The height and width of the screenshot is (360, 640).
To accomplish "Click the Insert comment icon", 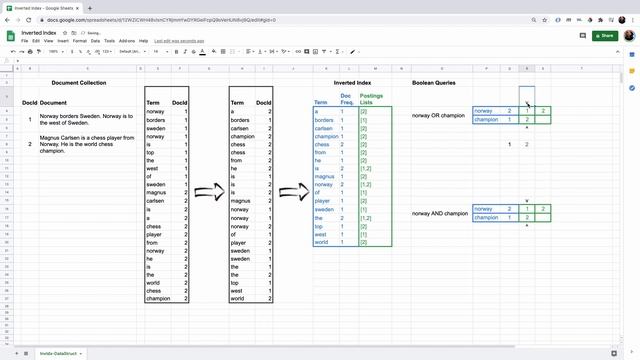I will (307, 52).
